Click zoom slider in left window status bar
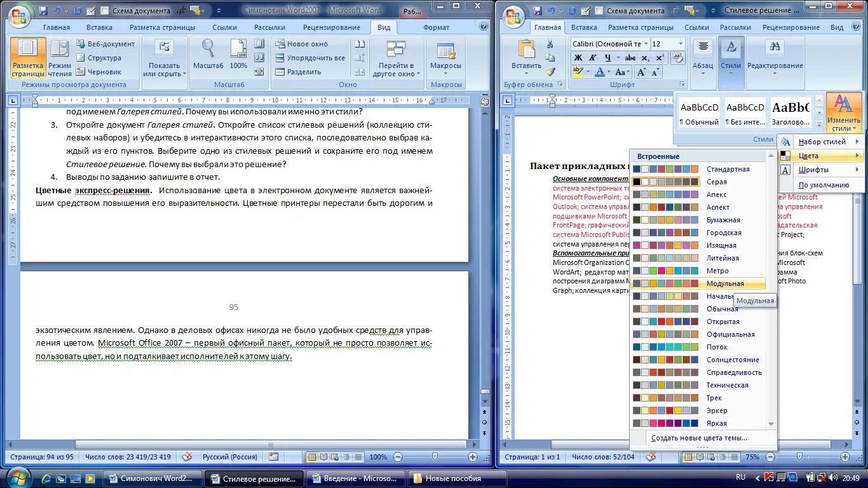Viewport: 868px width, 488px height. click(x=435, y=457)
